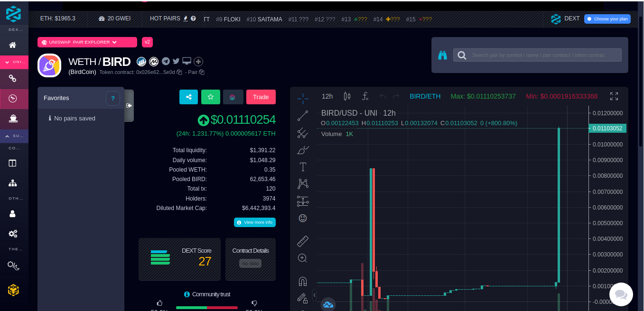Open the DEXTools logo home link

pos(14,13)
